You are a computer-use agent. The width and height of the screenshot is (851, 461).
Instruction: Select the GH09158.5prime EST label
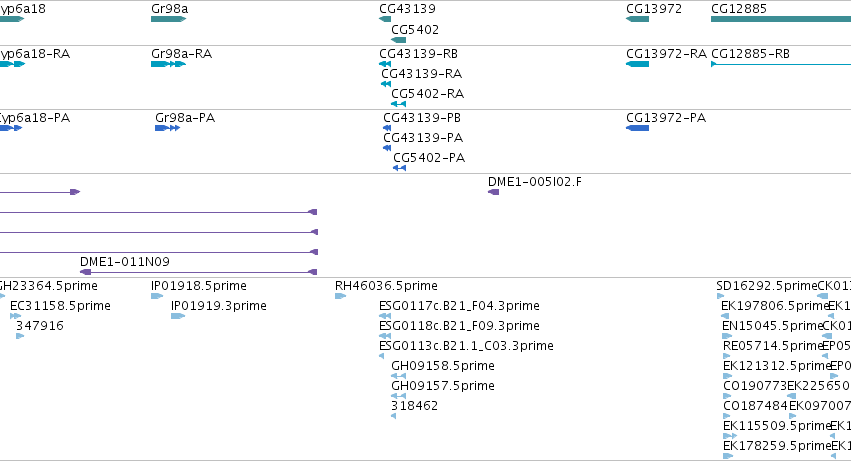click(443, 366)
